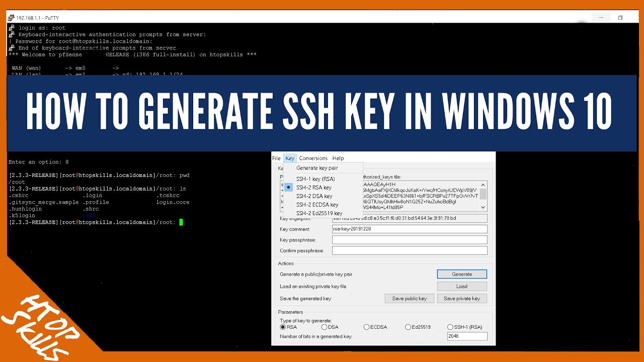Click Save private key button

click(462, 298)
